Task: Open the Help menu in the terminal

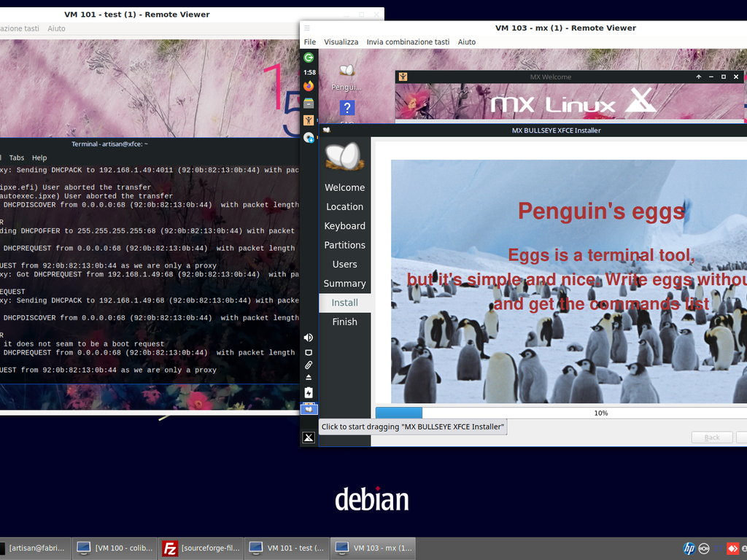Action: (39, 157)
